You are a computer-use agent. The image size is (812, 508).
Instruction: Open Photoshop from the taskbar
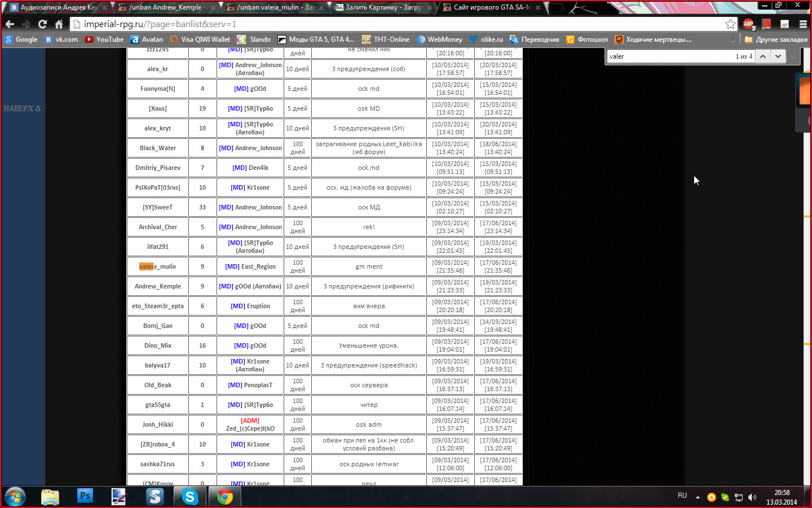click(x=85, y=497)
